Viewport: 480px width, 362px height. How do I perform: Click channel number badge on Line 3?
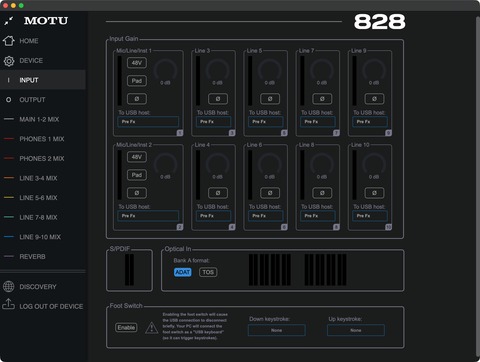point(232,133)
